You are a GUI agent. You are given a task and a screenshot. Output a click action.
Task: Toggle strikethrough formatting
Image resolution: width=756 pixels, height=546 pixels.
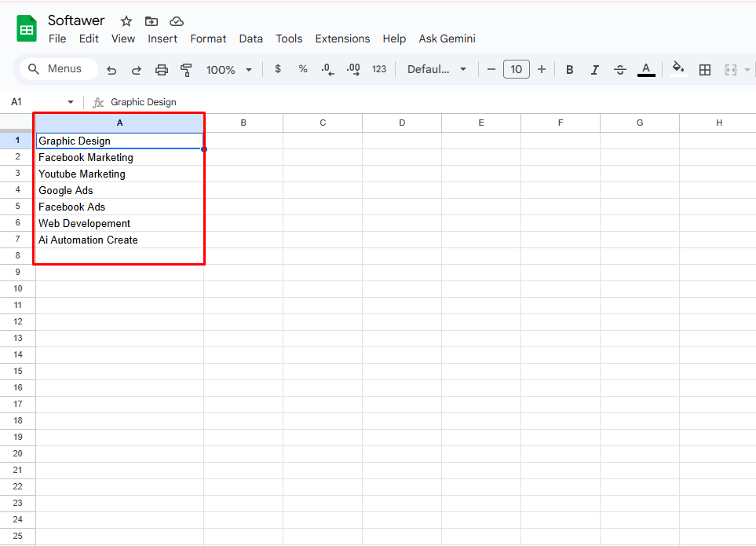tap(619, 70)
